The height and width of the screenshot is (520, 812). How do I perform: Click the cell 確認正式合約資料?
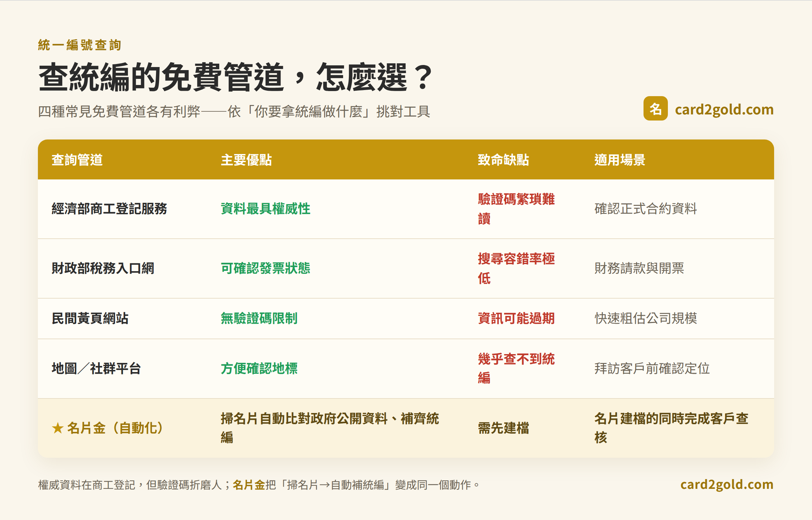point(646,209)
